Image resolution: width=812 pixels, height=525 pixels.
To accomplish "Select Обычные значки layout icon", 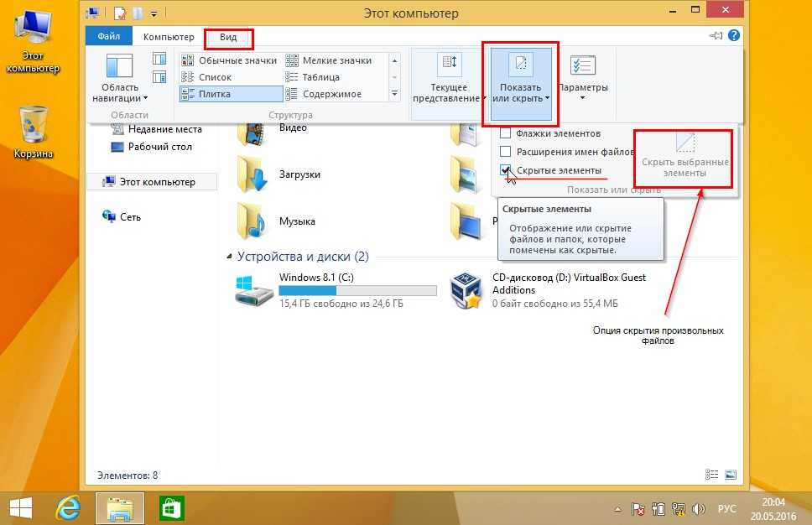I will (229, 60).
